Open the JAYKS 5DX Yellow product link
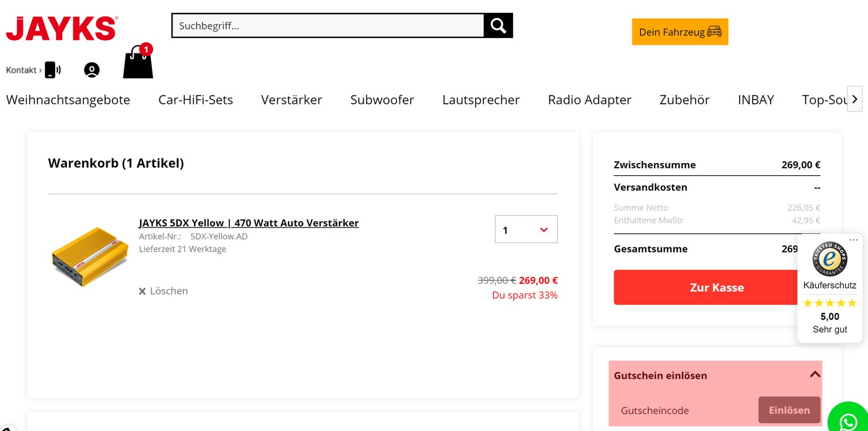Image resolution: width=868 pixels, height=431 pixels. coord(249,223)
